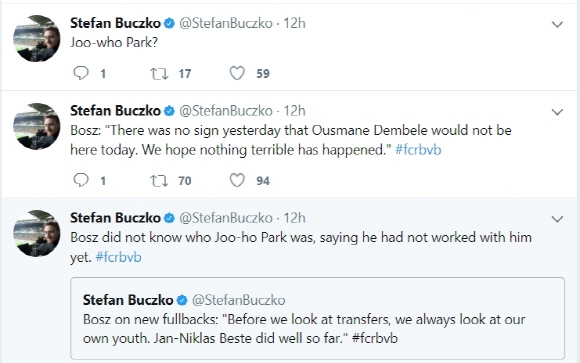The image size is (580, 363).
Task: Open the 12h timestamp on Dembele tweet
Action: pyautogui.click(x=294, y=111)
